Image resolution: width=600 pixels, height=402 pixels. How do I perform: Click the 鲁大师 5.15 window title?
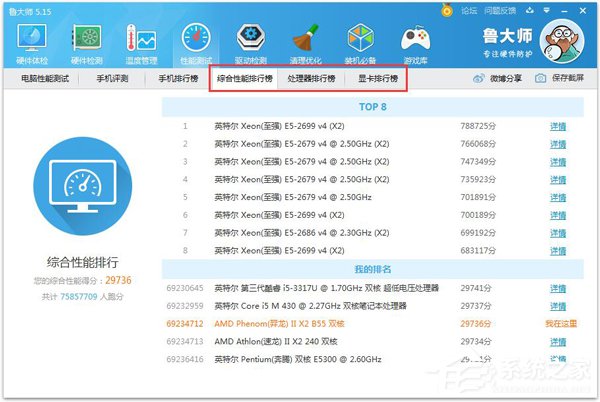click(x=30, y=12)
